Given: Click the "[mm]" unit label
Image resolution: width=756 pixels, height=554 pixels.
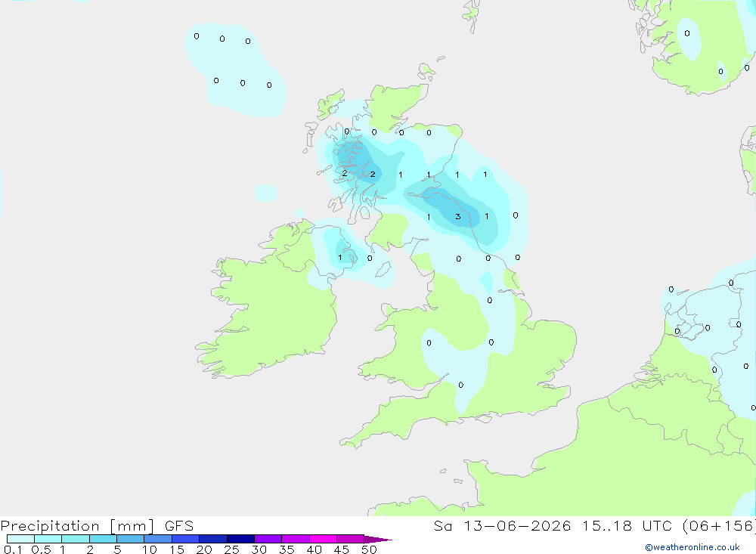Looking at the screenshot, I should pos(132,526).
